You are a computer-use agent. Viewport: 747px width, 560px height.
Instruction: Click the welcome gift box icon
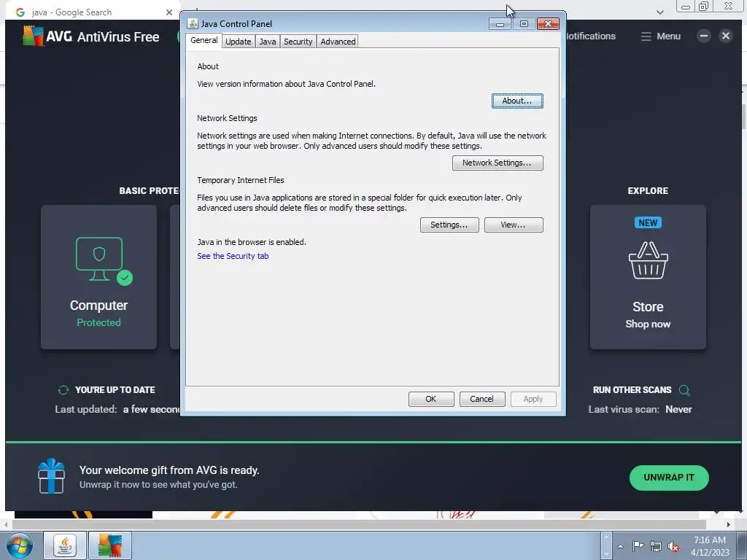coord(51,476)
